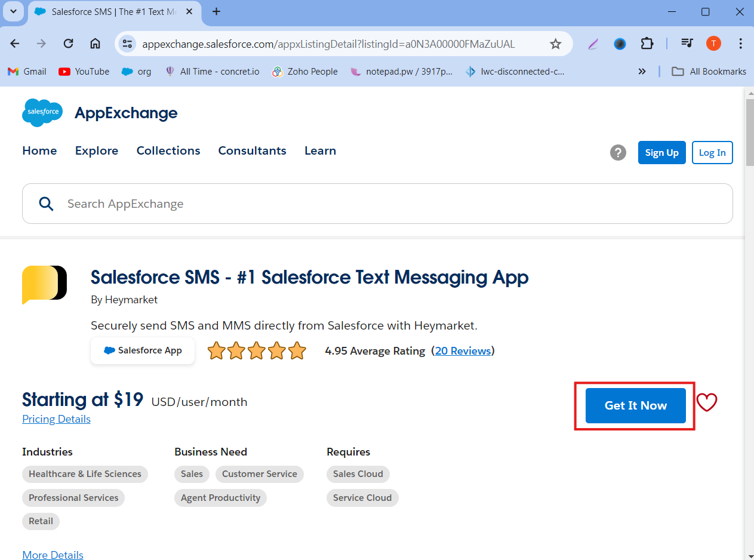
Task: Click the browser Back arrow
Action: [x=15, y=44]
